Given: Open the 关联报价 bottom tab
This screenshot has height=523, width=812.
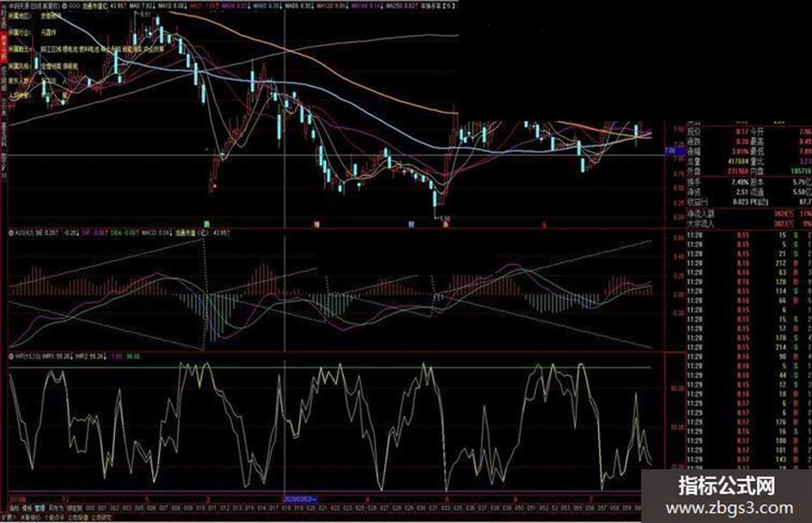Looking at the screenshot, I should click(31, 517).
